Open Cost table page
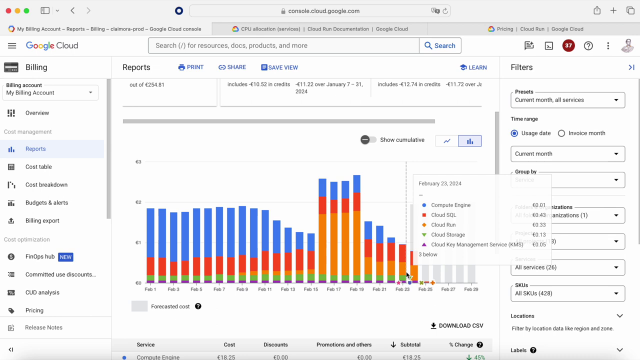640x360 pixels. [x=52, y=167]
